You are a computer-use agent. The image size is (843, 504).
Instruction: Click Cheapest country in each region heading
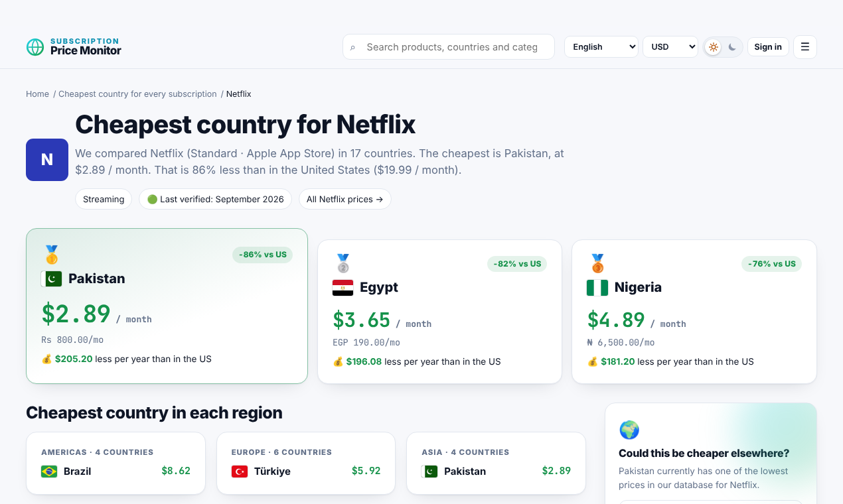tap(154, 412)
